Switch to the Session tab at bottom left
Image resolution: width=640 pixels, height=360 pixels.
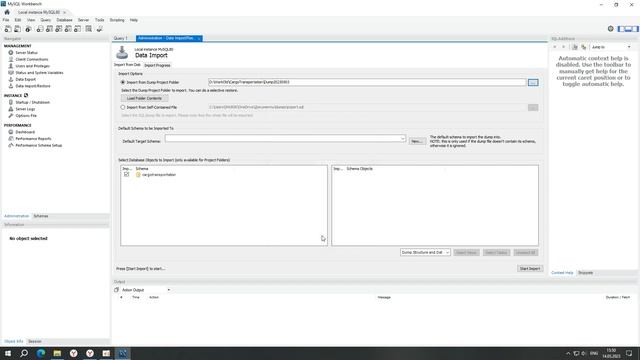pos(35,341)
